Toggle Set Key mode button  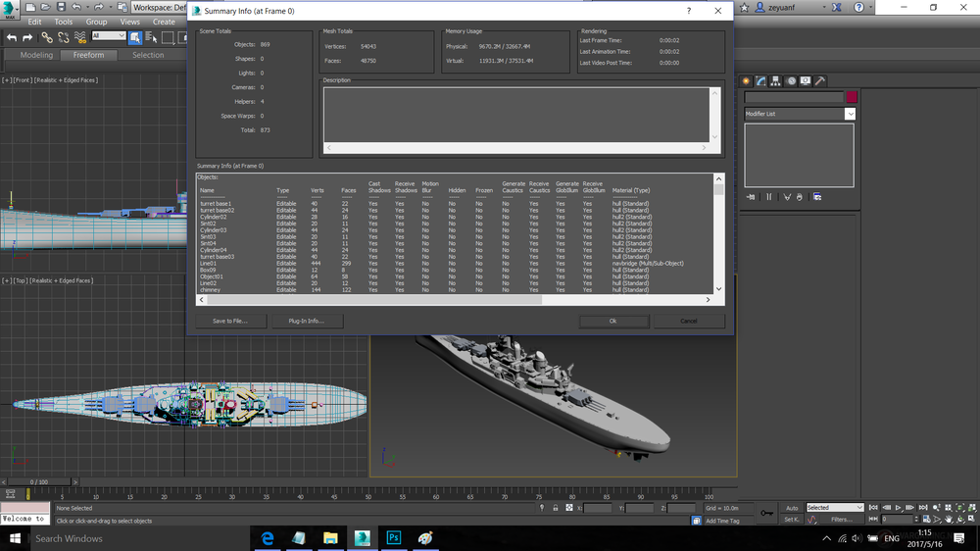(792, 520)
